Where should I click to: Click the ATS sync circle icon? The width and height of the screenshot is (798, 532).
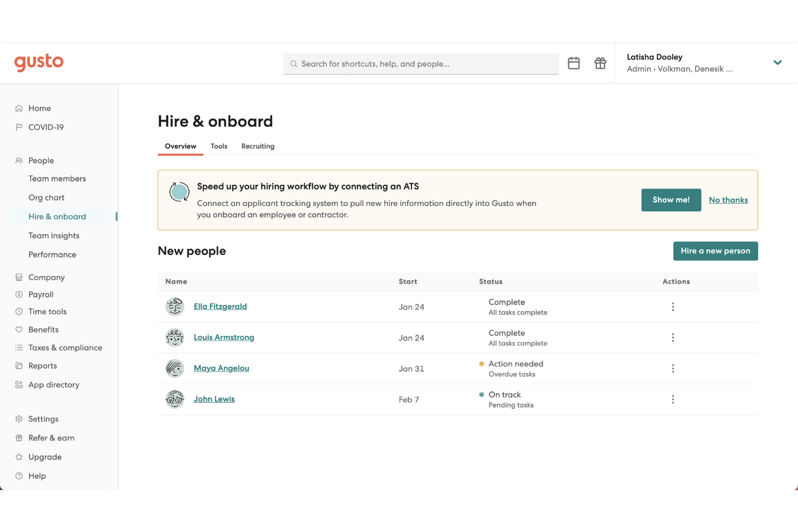[179, 191]
